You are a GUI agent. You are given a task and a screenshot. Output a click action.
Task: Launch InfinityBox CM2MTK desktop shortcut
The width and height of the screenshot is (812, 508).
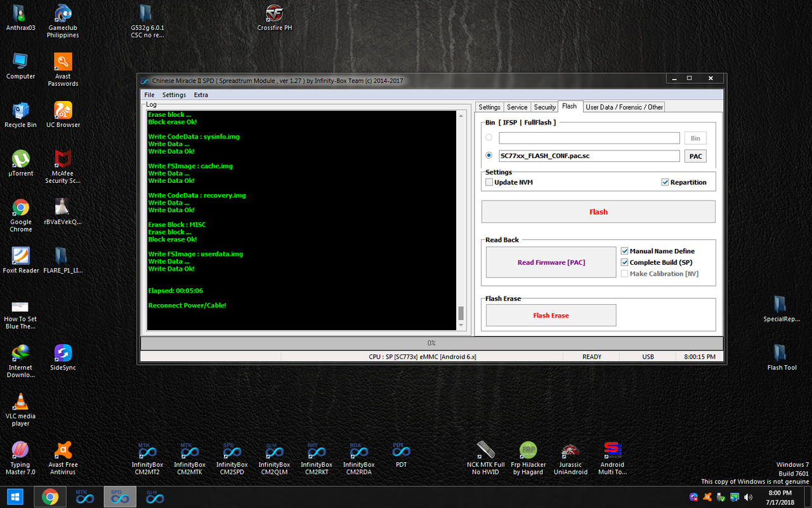(190, 458)
